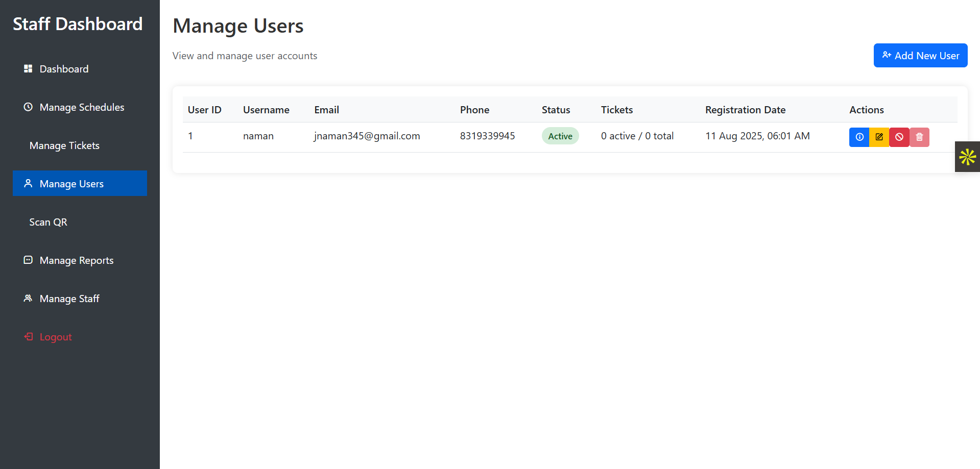Screen dimensions: 980x469
Task: Click the add-person icon on Add New User
Action: coord(887,55)
